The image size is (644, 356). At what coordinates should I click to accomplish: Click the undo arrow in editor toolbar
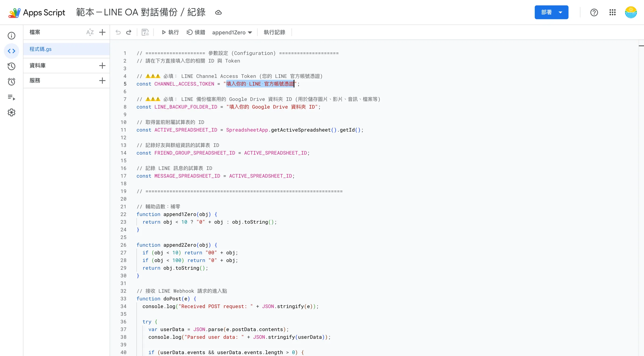tap(118, 32)
